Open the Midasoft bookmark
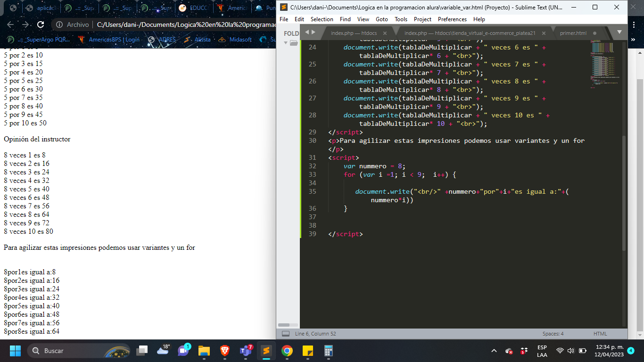Image resolution: width=644 pixels, height=362 pixels. click(235, 40)
